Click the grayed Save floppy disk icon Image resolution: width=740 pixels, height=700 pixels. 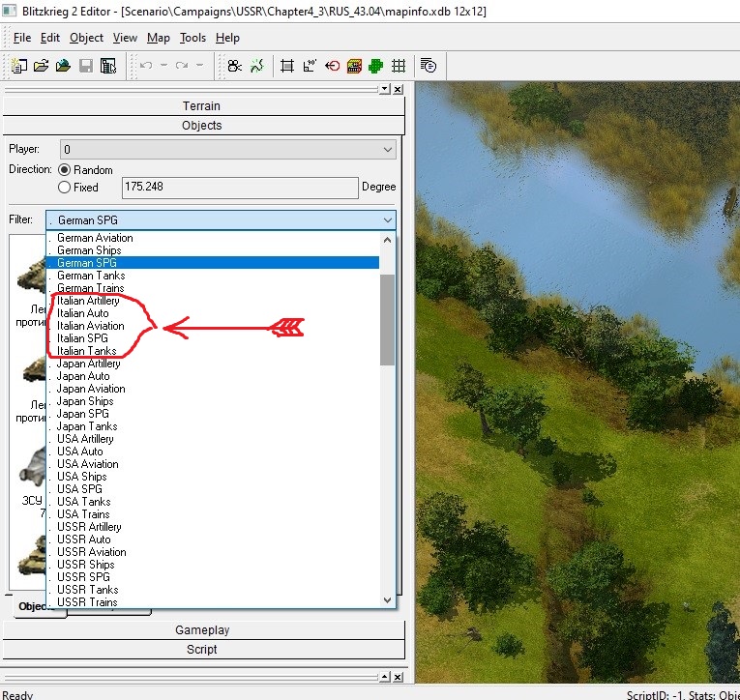86,66
